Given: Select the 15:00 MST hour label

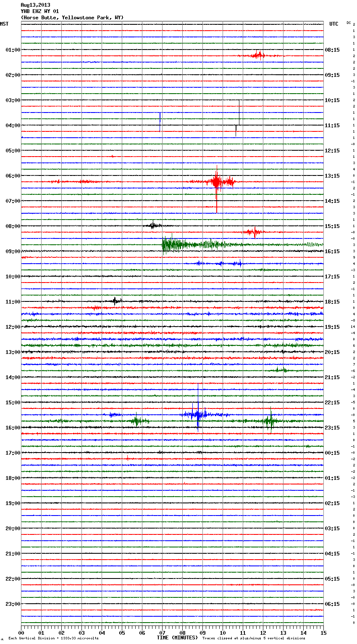Looking at the screenshot, I should pyautogui.click(x=13, y=403).
